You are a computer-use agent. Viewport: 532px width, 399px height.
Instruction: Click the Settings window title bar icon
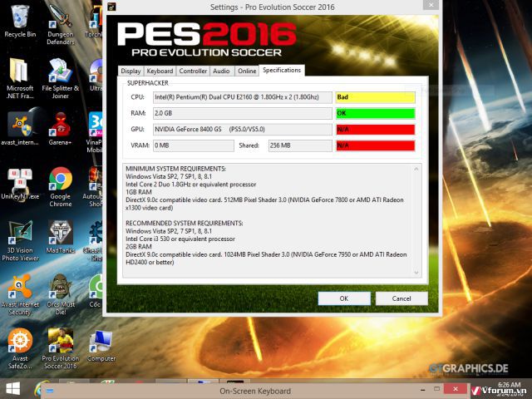pos(111,7)
